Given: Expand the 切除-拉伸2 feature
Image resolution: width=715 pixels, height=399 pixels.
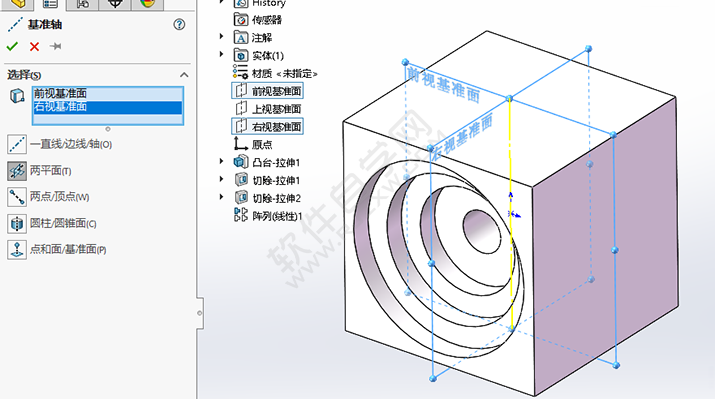Looking at the screenshot, I should (x=222, y=197).
